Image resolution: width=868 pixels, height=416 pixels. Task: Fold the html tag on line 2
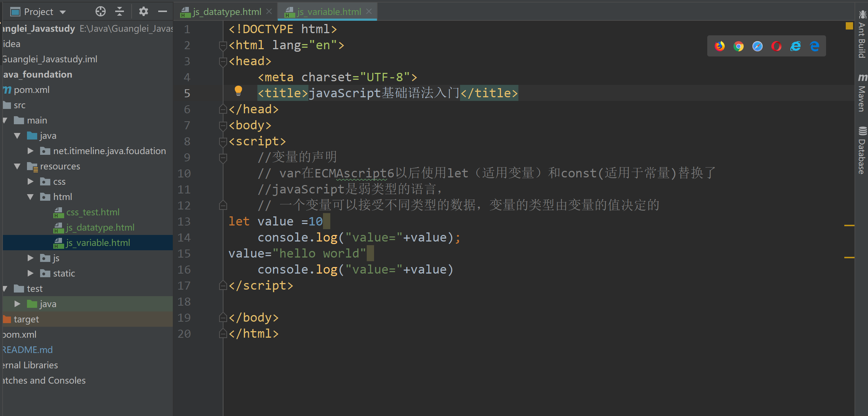223,46
